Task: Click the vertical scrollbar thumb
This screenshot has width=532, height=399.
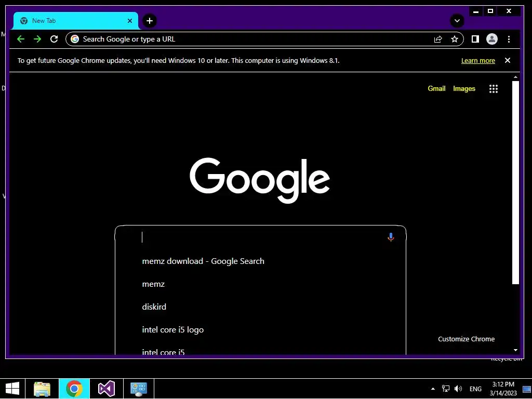Action: coord(515,182)
